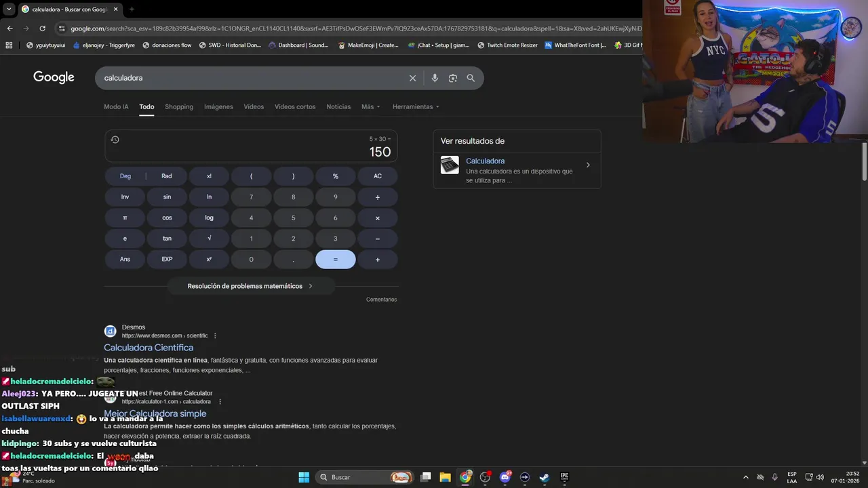The width and height of the screenshot is (868, 488).
Task: Open the WhatTheFont bookmark
Action: pos(574,45)
